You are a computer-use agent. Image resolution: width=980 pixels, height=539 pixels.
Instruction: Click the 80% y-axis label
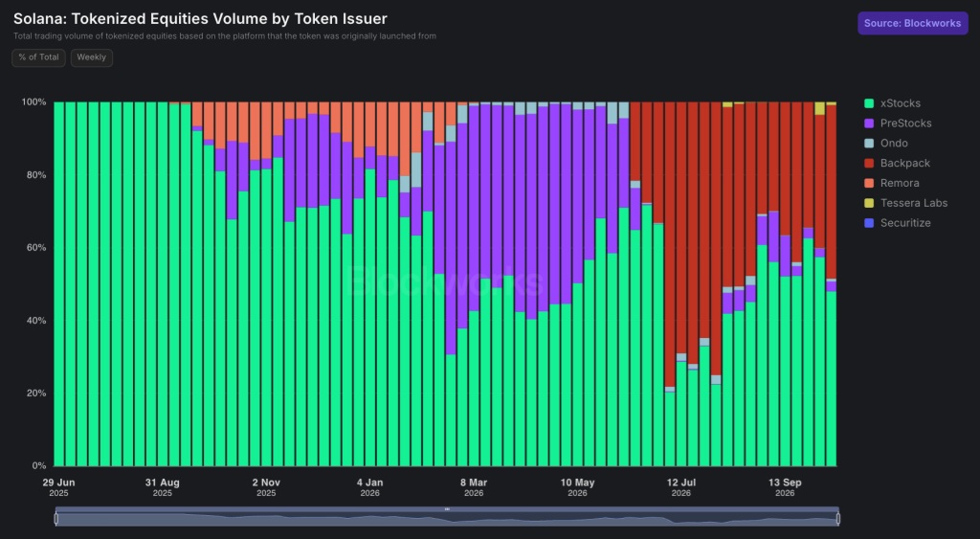pos(36,175)
